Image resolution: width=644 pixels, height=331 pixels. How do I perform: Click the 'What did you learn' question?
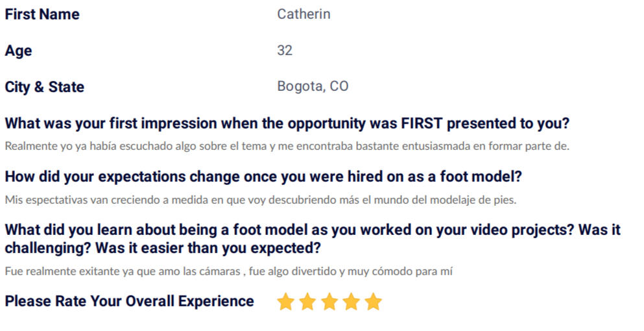click(x=313, y=239)
